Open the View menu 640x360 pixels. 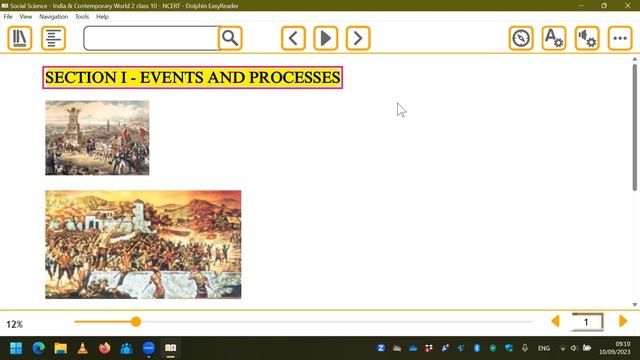click(x=26, y=17)
